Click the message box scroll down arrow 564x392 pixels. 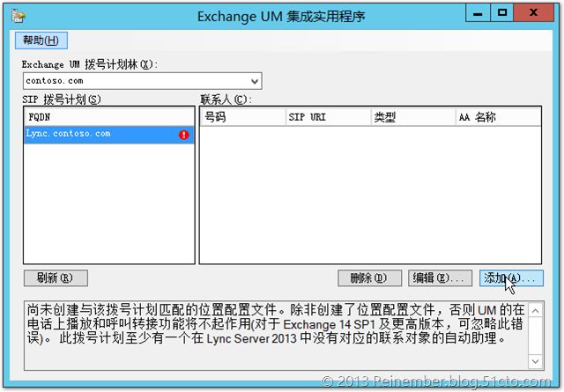pos(535,361)
